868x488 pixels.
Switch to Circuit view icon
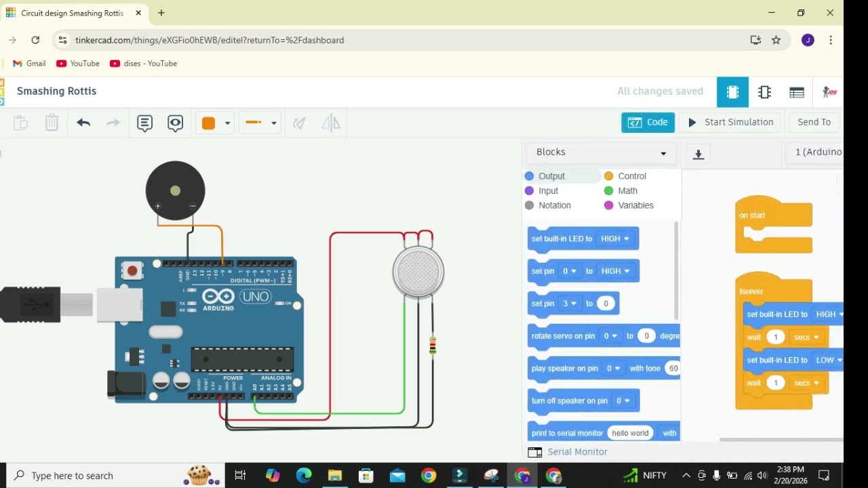coord(732,92)
